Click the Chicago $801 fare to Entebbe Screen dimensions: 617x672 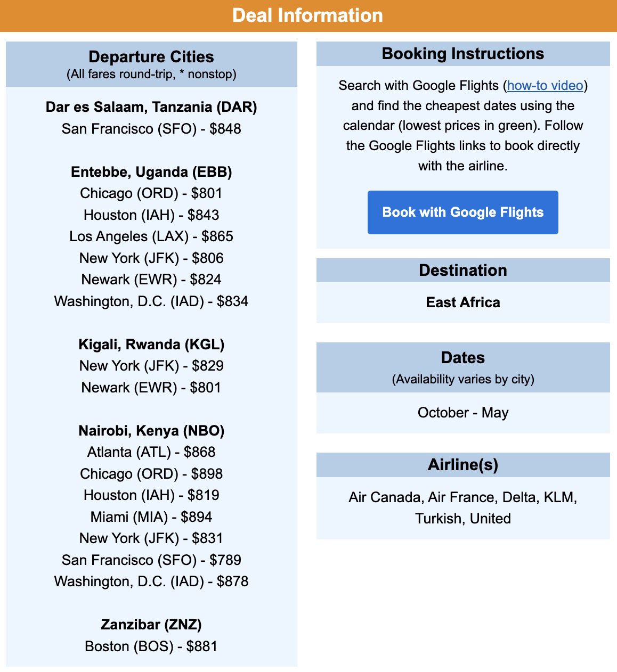coord(151,193)
